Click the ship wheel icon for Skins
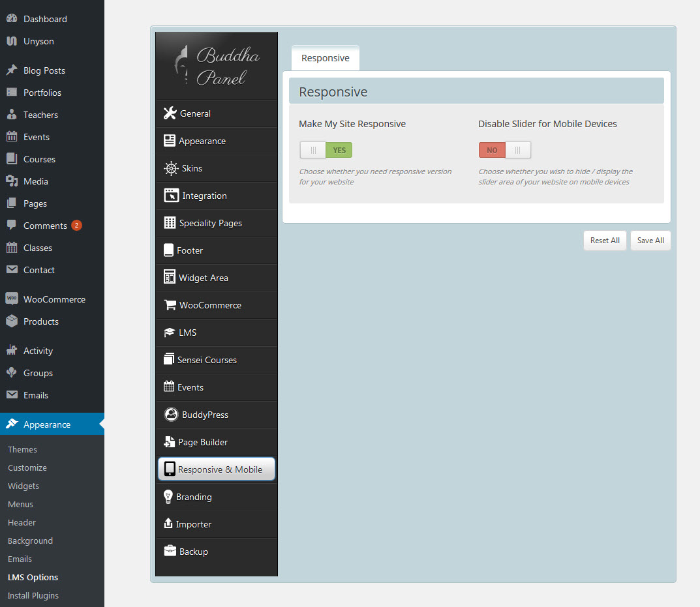Viewport: 700px width, 607px height. click(170, 168)
